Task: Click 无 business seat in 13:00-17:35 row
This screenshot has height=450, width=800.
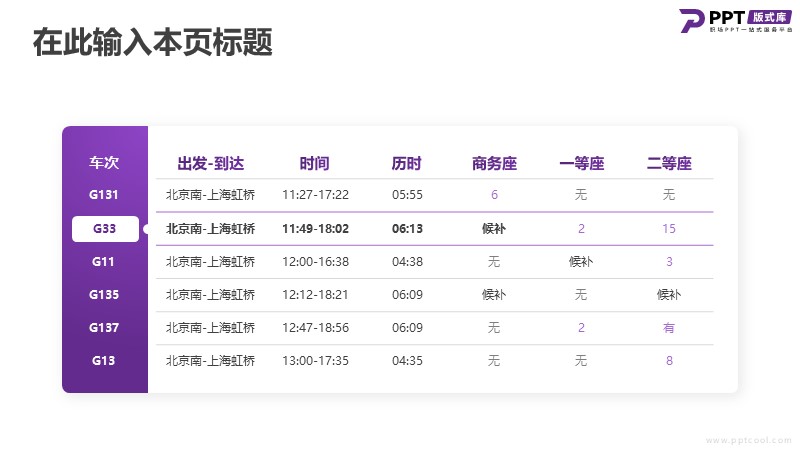Action: 494,361
